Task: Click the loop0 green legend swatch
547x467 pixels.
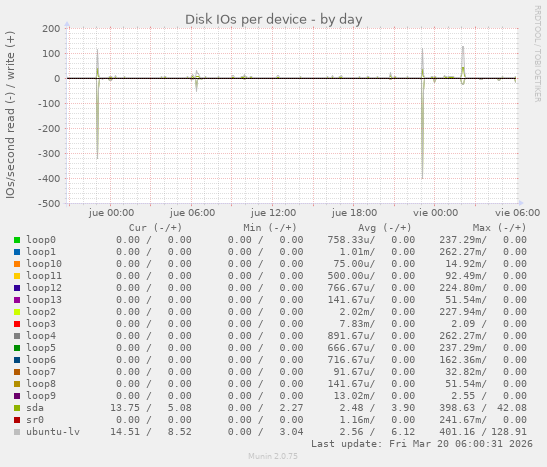Action: pos(17,240)
